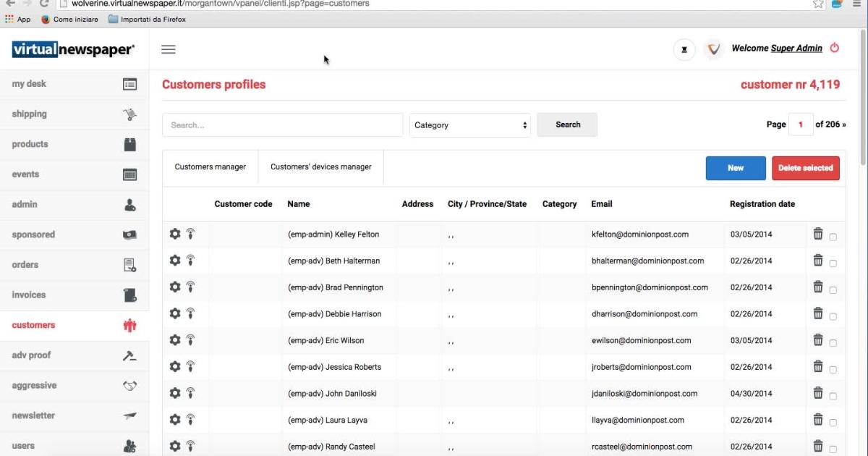This screenshot has width=868, height=456.
Task: Click device antenna icon for Beth Halterman
Action: pyautogui.click(x=190, y=261)
